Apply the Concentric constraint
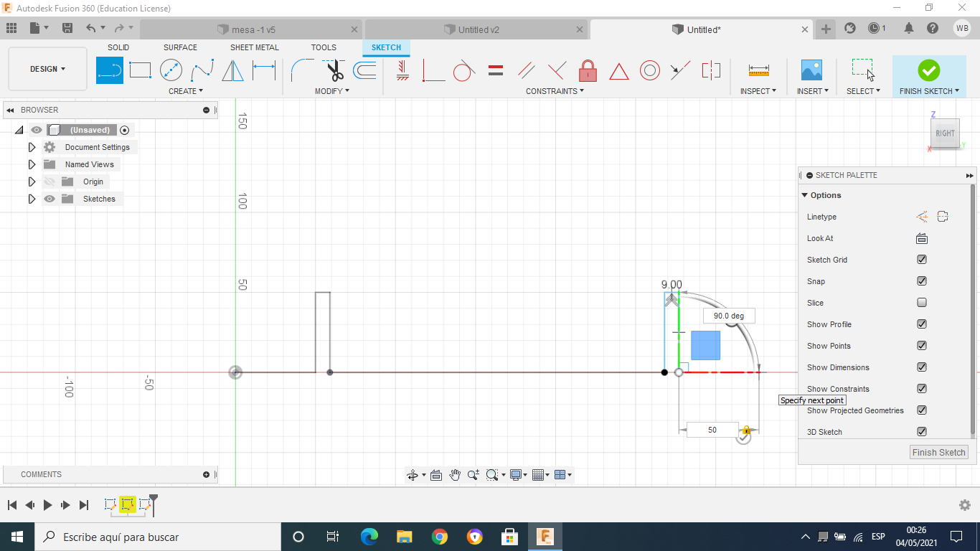980x551 pixels. 649,70
